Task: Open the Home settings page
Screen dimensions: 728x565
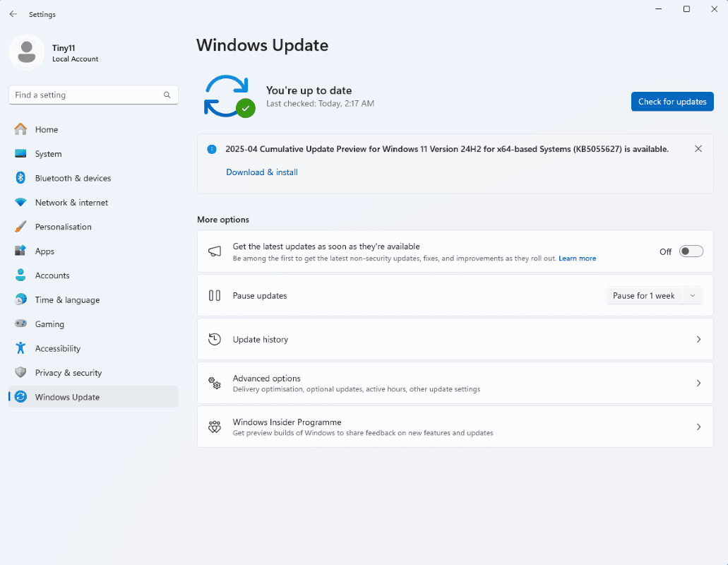Action: [93, 129]
